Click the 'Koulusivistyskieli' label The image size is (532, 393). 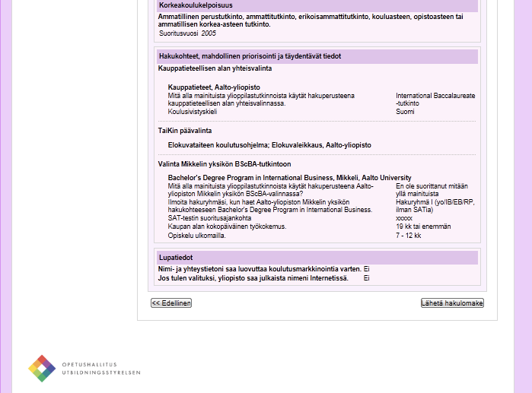(x=193, y=112)
